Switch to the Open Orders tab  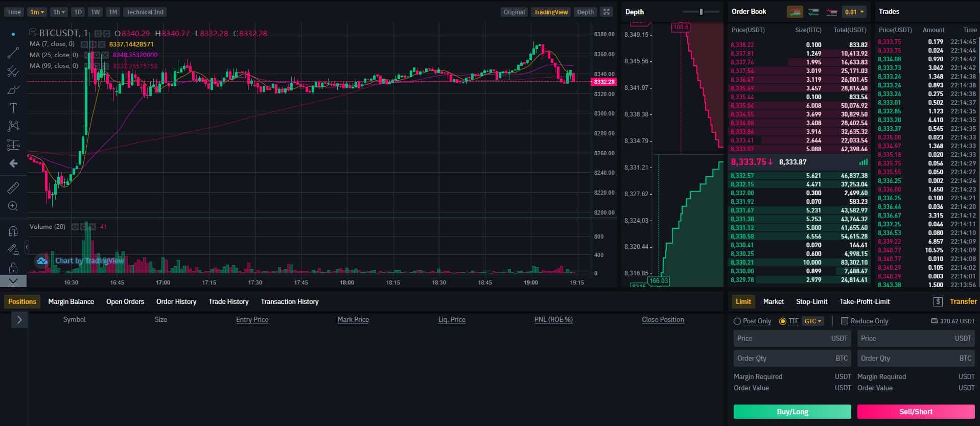click(x=125, y=301)
